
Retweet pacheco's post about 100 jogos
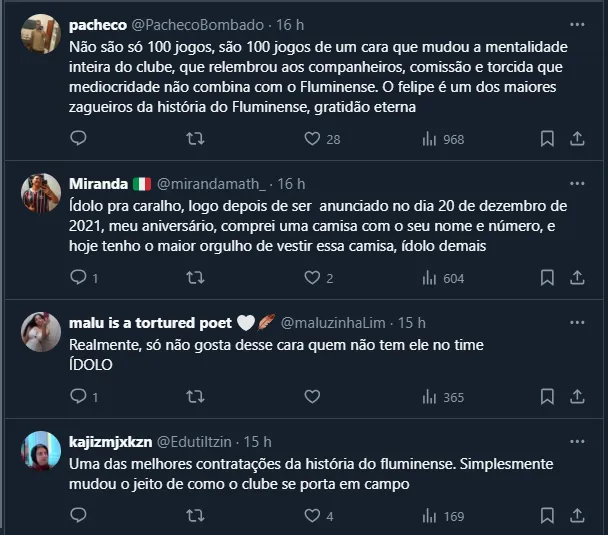tap(196, 139)
